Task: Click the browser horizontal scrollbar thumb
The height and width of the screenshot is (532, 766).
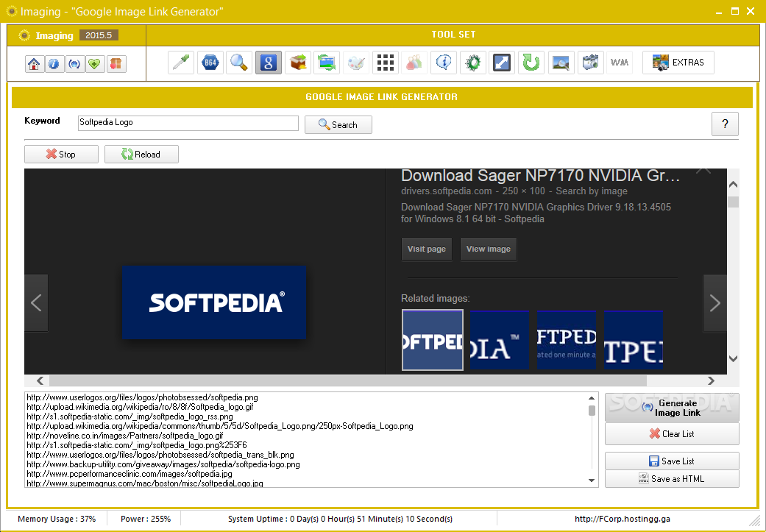Action: click(348, 380)
